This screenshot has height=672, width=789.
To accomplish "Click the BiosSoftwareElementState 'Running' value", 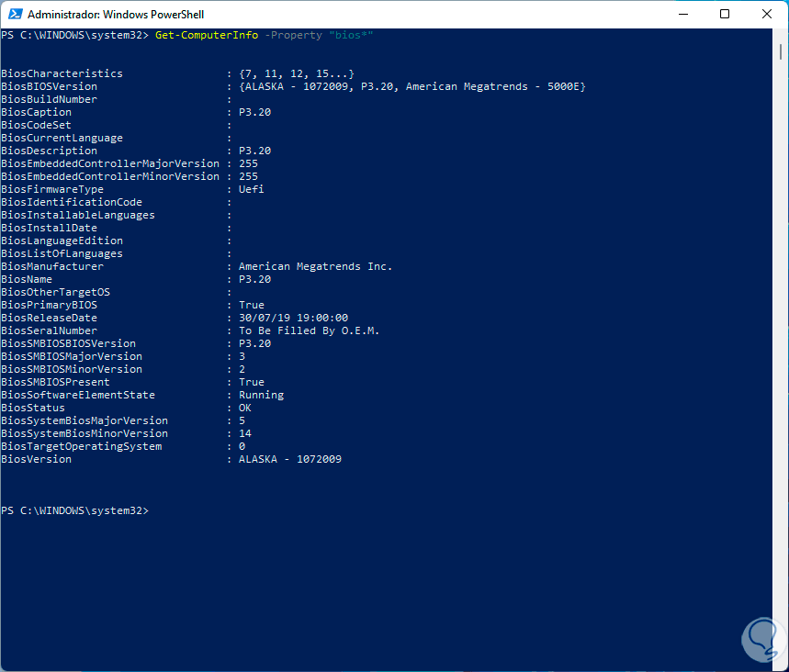I will point(261,395).
